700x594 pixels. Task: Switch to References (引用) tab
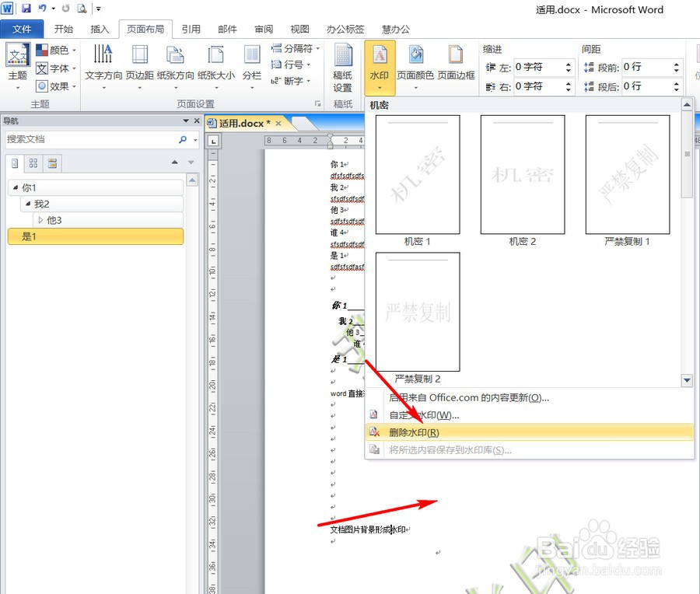click(191, 29)
